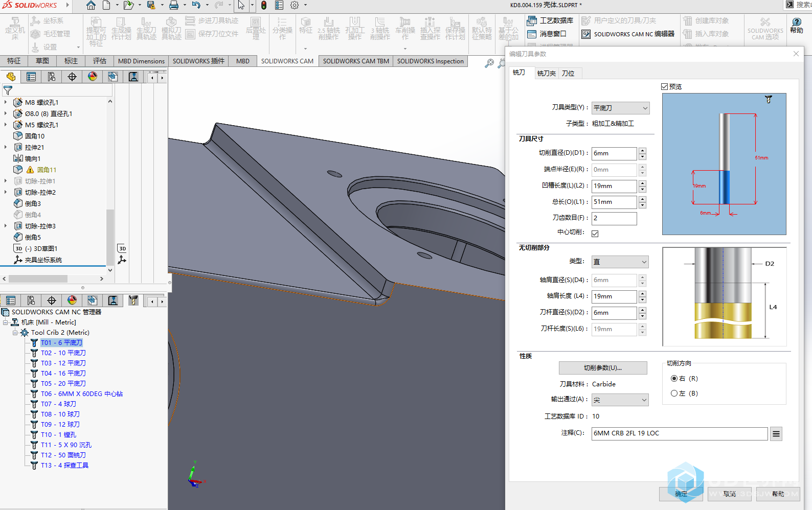The width and height of the screenshot is (812, 510).
Task: Click the New document icon
Action: coord(106,6)
